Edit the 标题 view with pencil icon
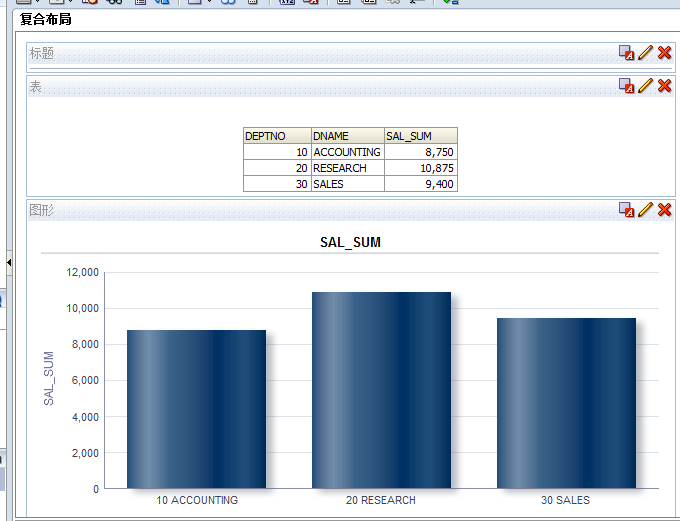The width and height of the screenshot is (680, 521). click(x=645, y=52)
